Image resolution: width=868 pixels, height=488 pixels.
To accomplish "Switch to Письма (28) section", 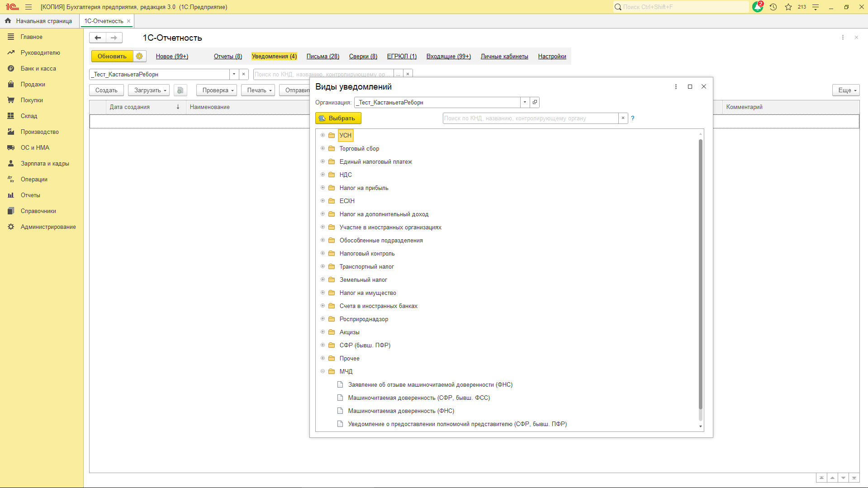I will 323,57.
